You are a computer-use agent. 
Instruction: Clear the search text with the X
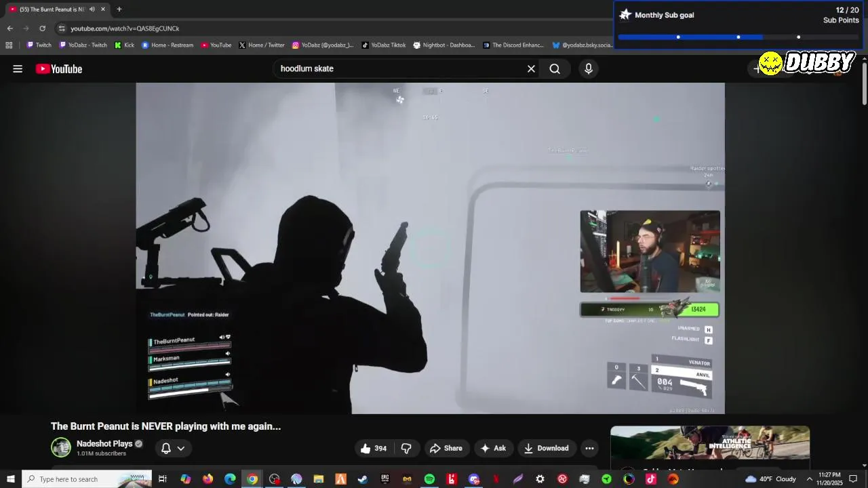(531, 68)
